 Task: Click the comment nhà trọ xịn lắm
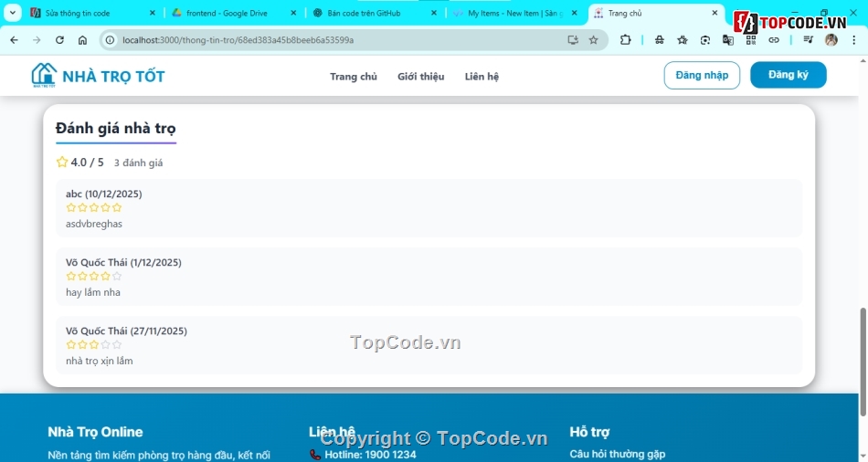(99, 361)
